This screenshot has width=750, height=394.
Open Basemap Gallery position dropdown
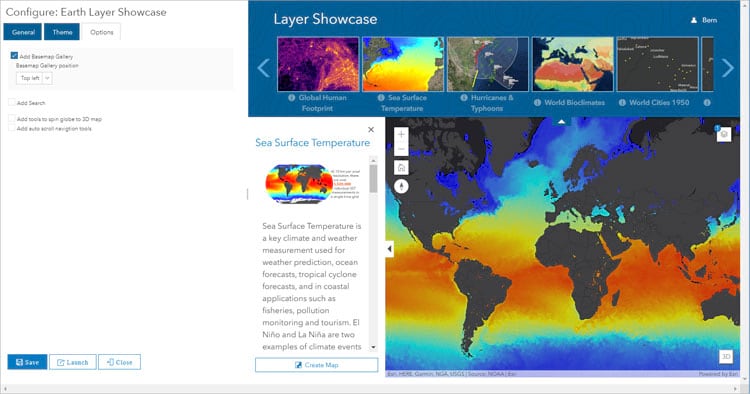pos(34,78)
